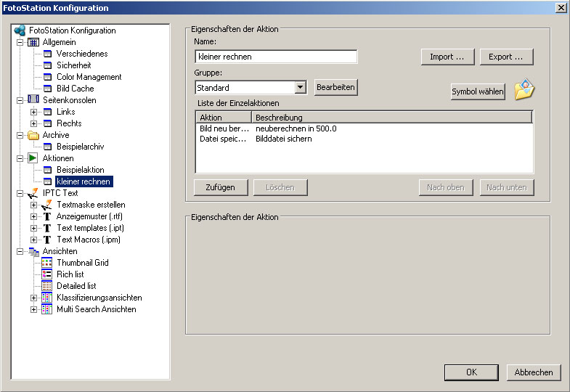Select Thumbnail Grid in the tree
This screenshot has height=392, width=570.
click(x=83, y=263)
